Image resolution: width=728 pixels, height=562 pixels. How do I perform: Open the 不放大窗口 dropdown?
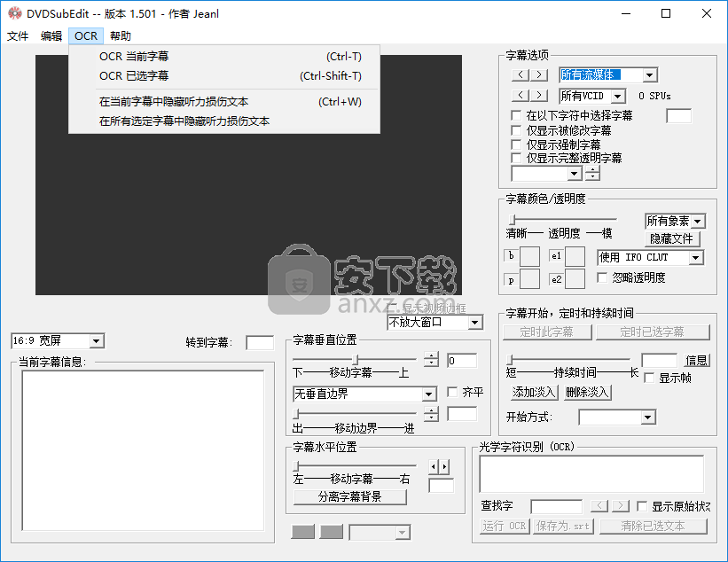click(474, 322)
